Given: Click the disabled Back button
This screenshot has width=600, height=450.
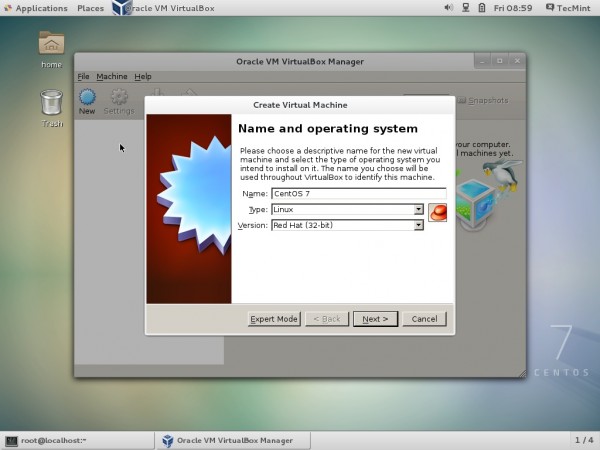Looking at the screenshot, I should pyautogui.click(x=327, y=319).
